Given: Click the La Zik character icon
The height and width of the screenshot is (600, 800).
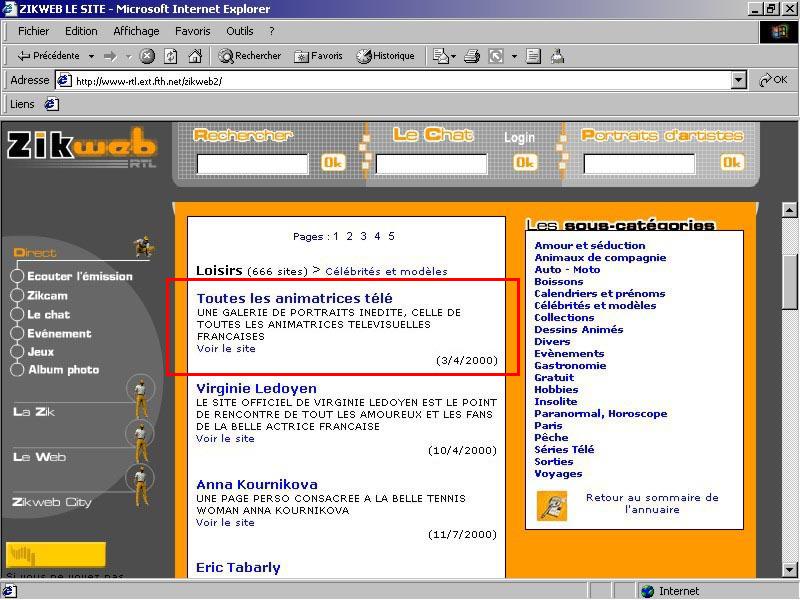Looking at the screenshot, I should coord(141,396).
